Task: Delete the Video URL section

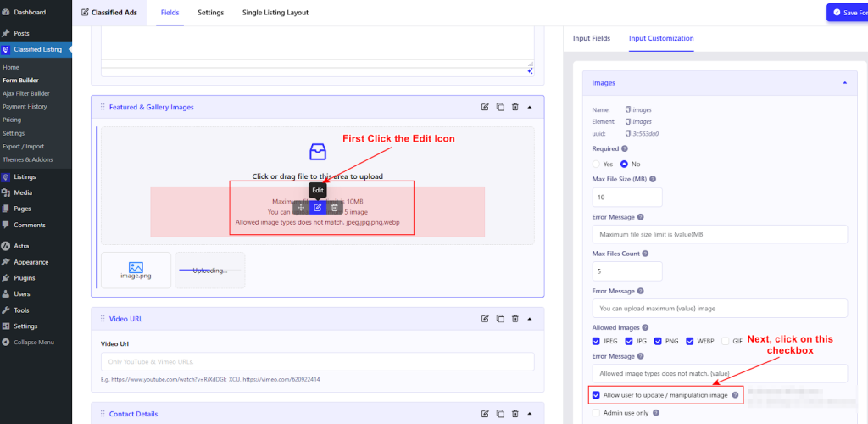Action: pos(515,319)
